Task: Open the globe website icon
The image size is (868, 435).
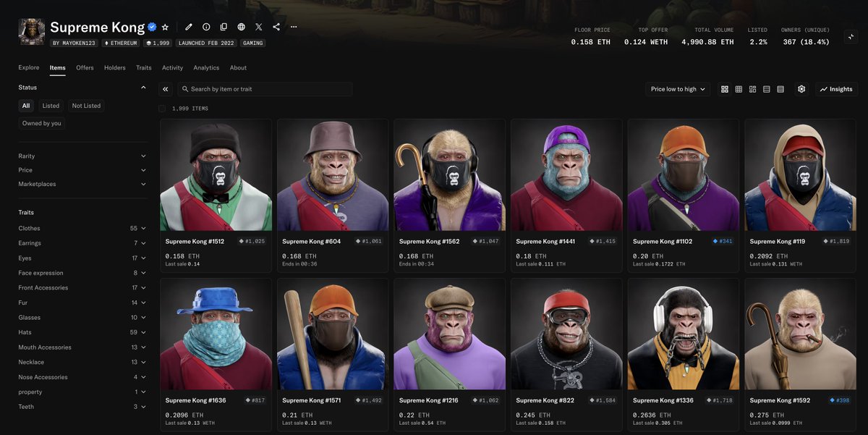Action: tap(241, 27)
